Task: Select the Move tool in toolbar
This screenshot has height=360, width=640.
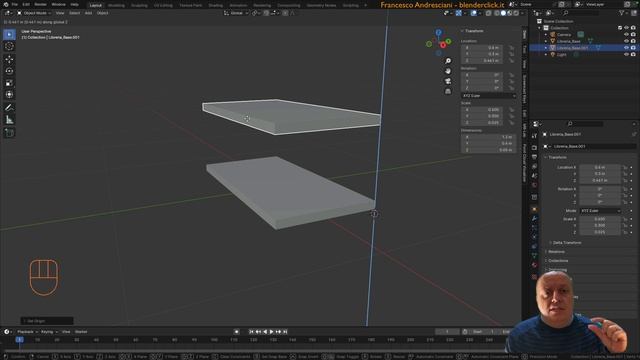Action: [x=9, y=59]
